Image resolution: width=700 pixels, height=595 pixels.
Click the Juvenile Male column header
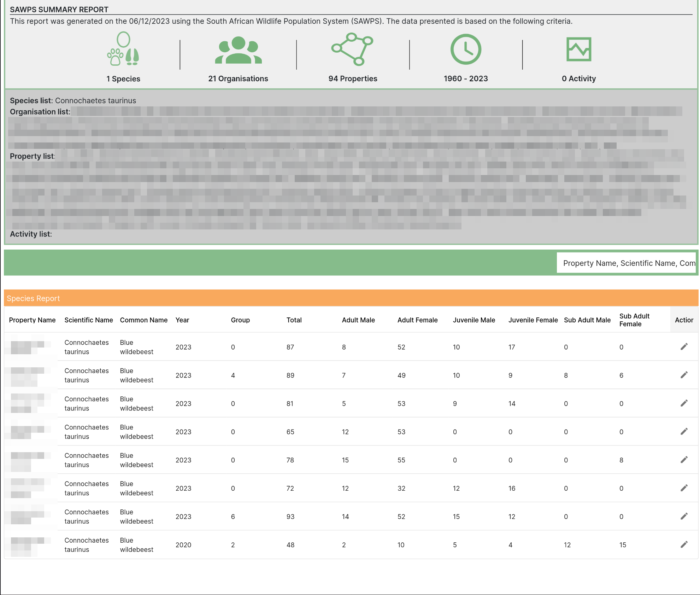click(474, 320)
